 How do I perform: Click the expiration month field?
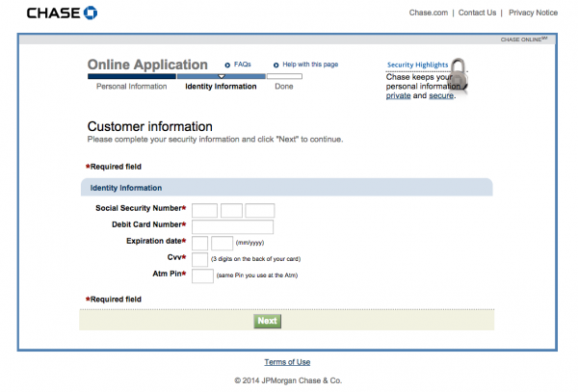click(199, 243)
